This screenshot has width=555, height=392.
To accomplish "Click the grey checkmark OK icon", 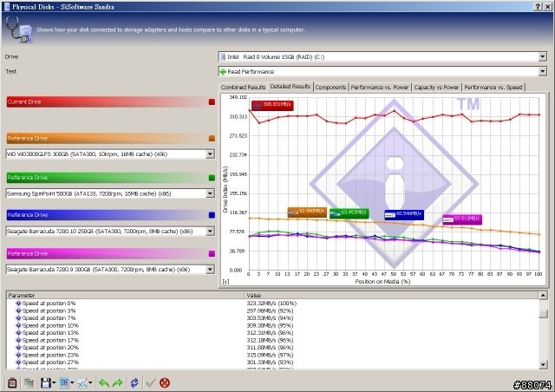I will pyautogui.click(x=151, y=382).
